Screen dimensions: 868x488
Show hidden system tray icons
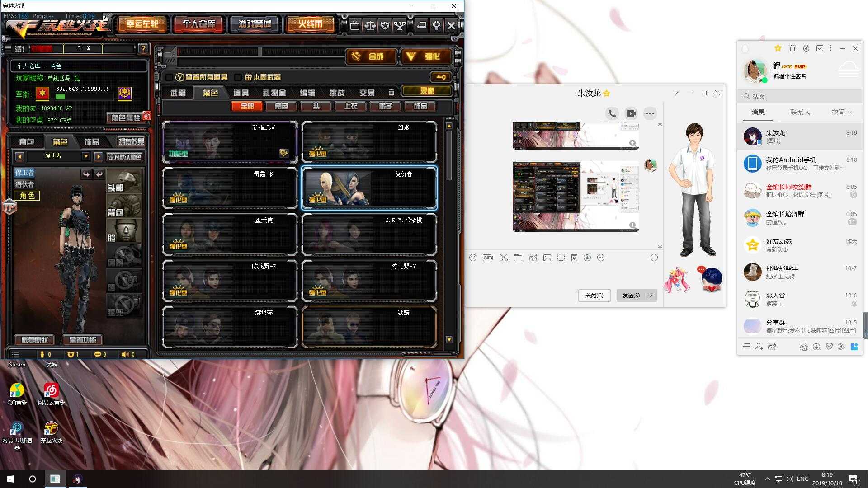coord(767,479)
